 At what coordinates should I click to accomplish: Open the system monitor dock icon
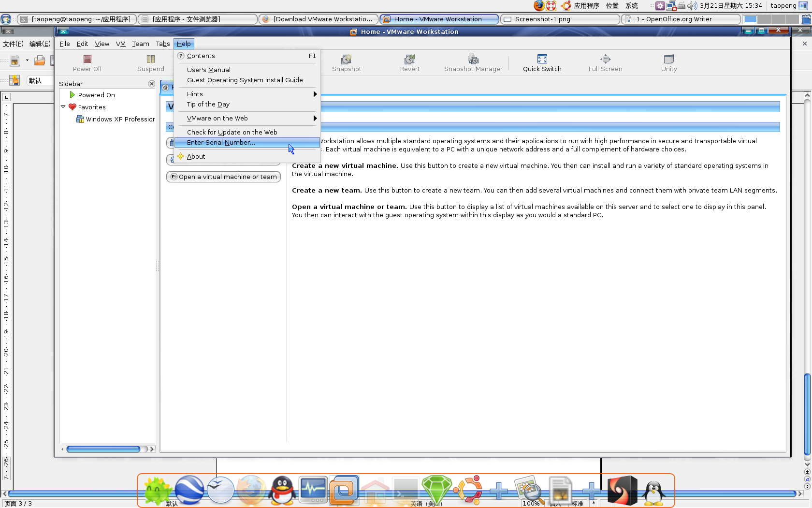coord(313,490)
